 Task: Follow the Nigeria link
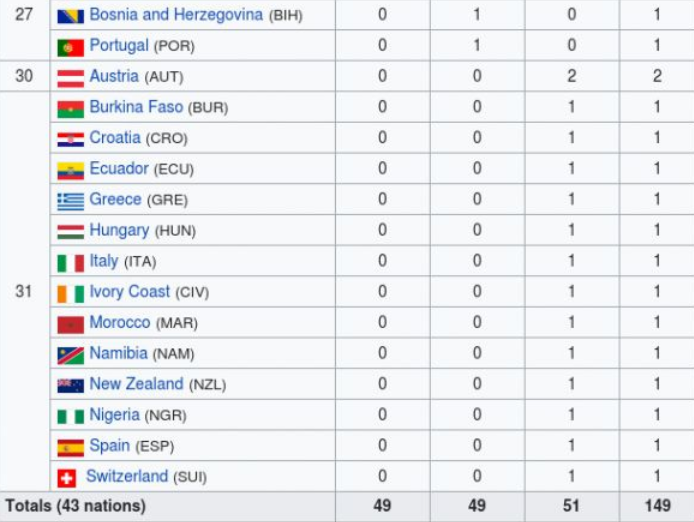tap(115, 415)
